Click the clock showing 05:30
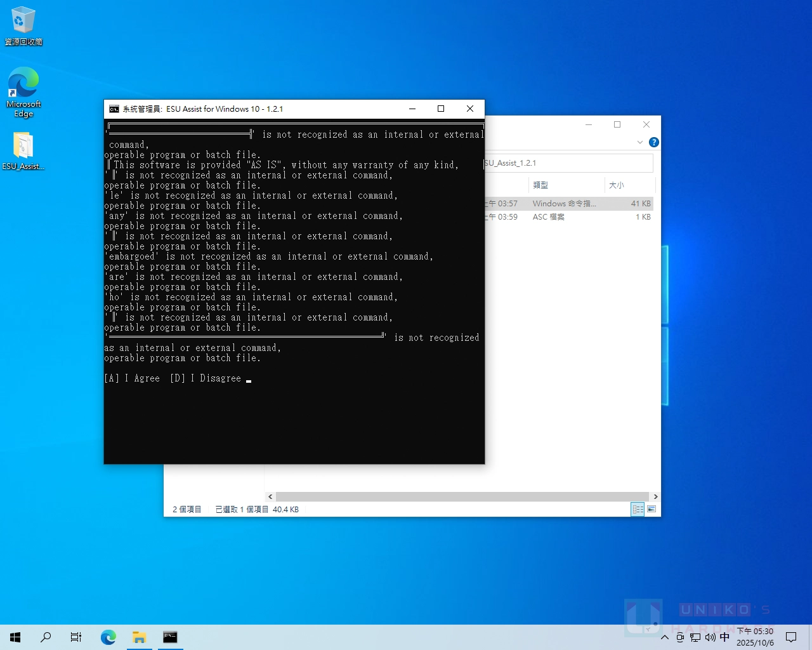Screen dimensions: 812x650 click(755, 637)
